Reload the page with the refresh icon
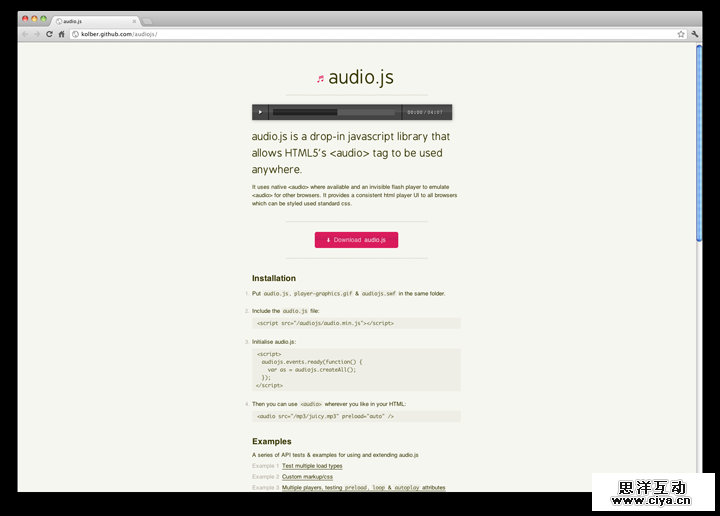The image size is (720, 516). (49, 34)
